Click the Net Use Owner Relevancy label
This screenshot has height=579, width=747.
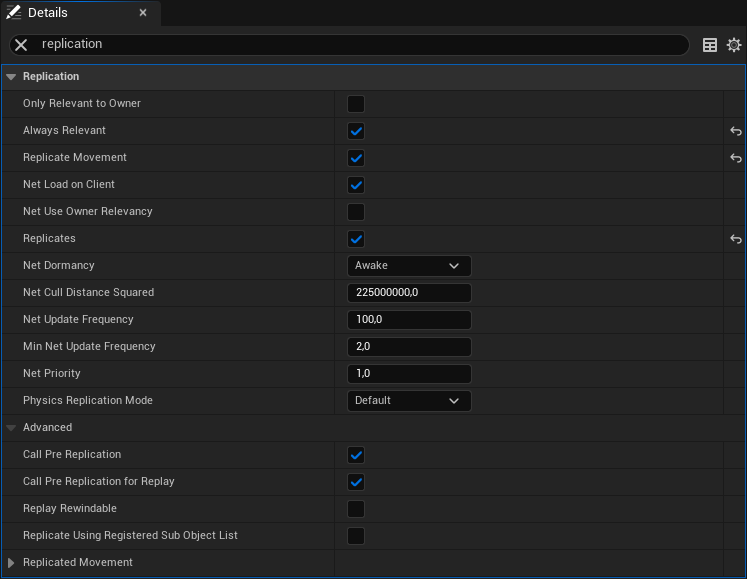coord(88,211)
